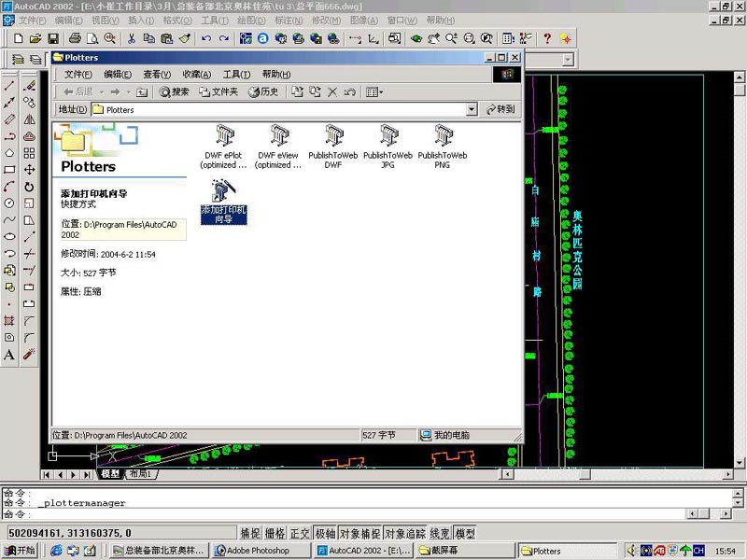Click the Plotters address field

coord(277,109)
